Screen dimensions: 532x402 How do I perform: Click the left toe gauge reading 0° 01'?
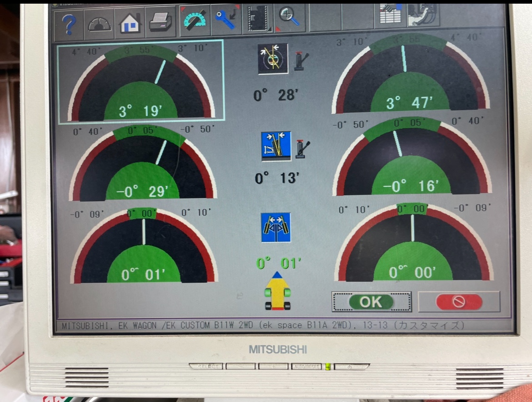click(144, 248)
